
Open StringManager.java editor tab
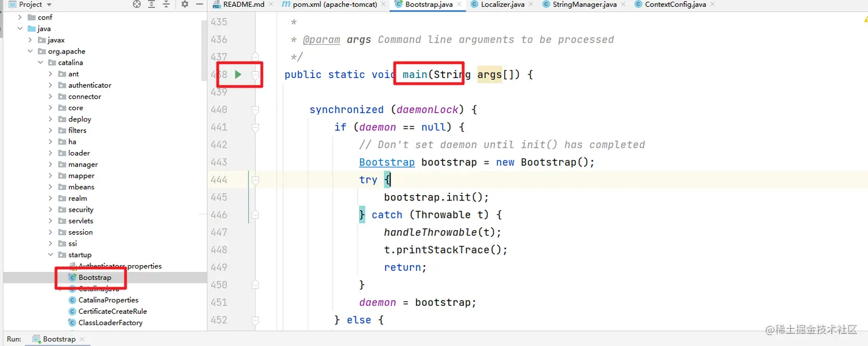584,4
